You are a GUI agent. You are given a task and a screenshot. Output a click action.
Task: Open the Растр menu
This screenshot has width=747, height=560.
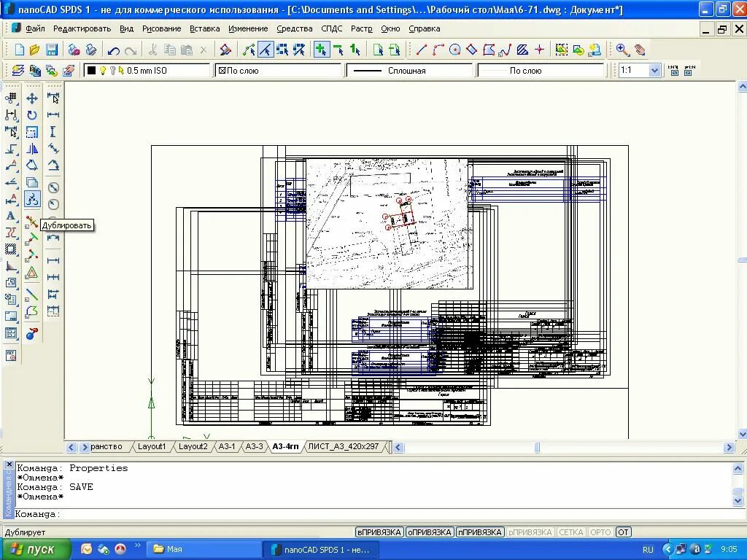362,28
